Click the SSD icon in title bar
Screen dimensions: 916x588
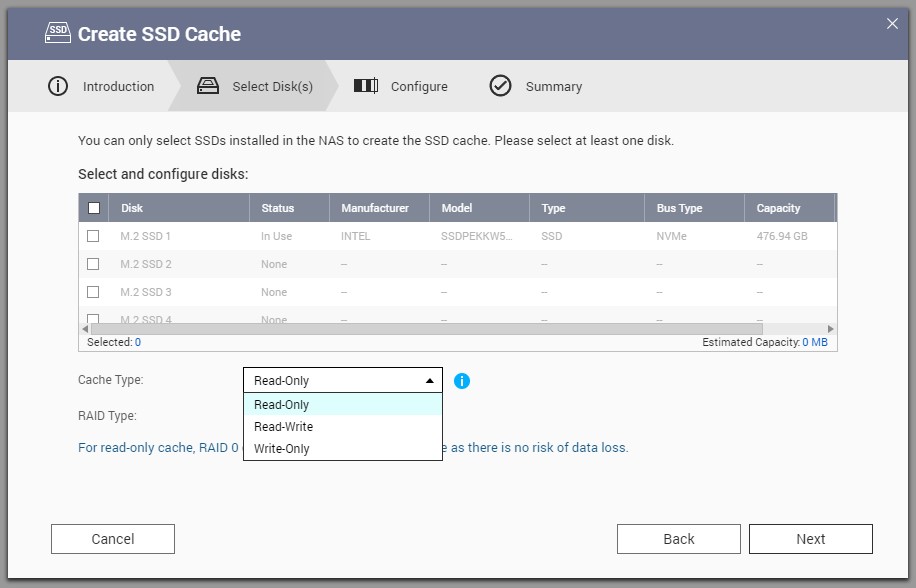tap(59, 33)
